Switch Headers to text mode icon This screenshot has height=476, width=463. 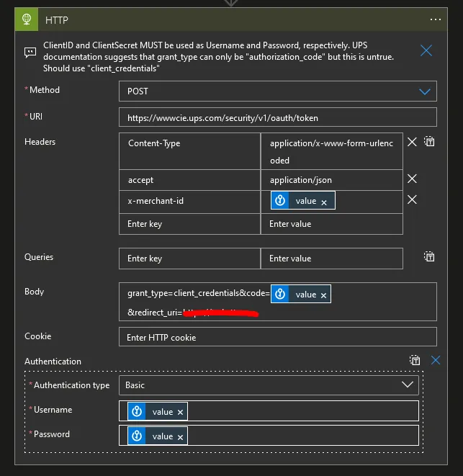pos(429,141)
